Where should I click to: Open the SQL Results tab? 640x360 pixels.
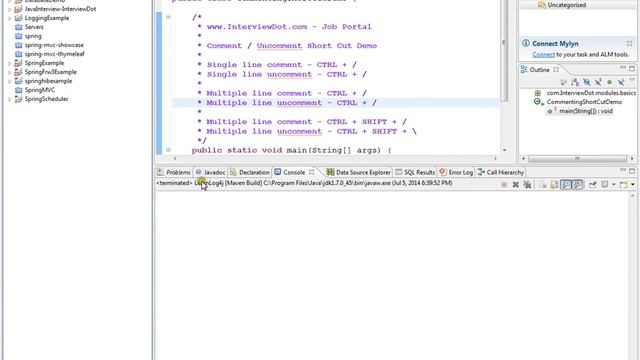415,172
